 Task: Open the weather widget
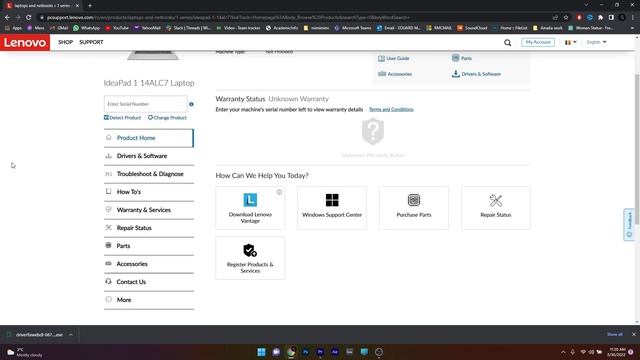(24, 352)
